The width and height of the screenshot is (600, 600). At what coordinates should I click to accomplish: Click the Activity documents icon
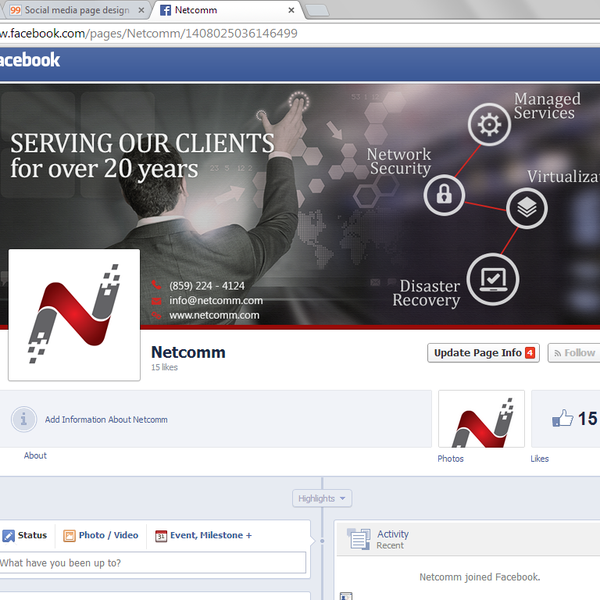359,539
